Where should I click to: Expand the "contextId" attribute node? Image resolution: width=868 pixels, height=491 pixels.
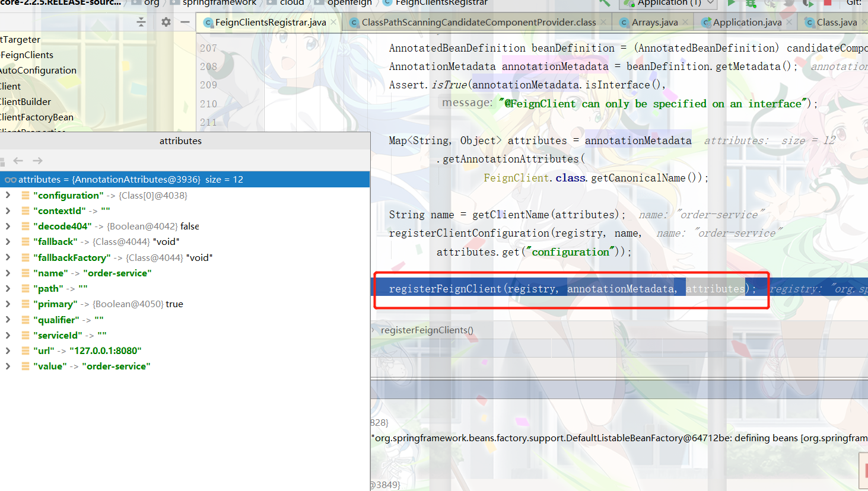[x=8, y=211]
